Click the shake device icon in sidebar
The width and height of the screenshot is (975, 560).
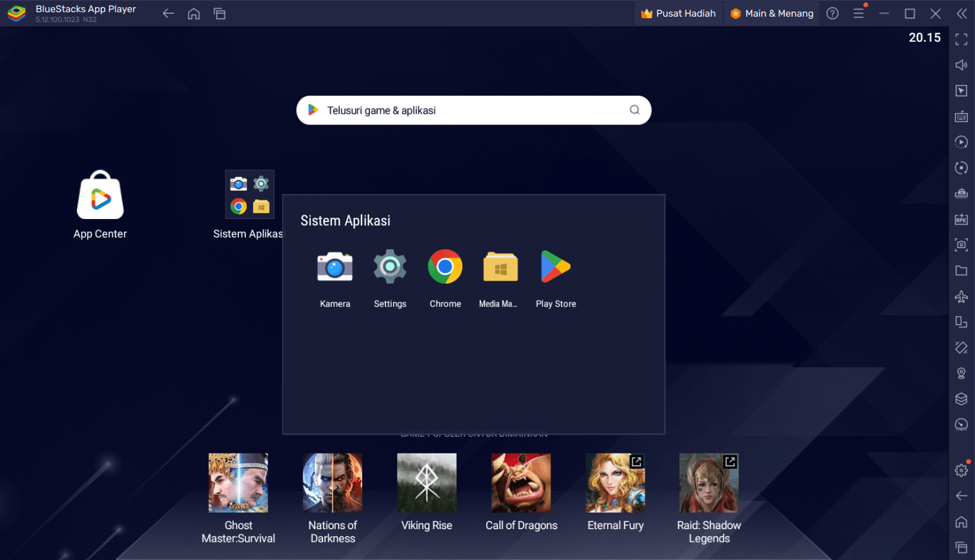(x=962, y=347)
